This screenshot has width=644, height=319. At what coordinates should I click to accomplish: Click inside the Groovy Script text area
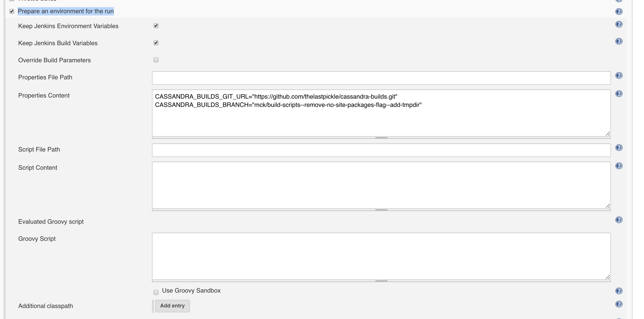[x=381, y=256]
